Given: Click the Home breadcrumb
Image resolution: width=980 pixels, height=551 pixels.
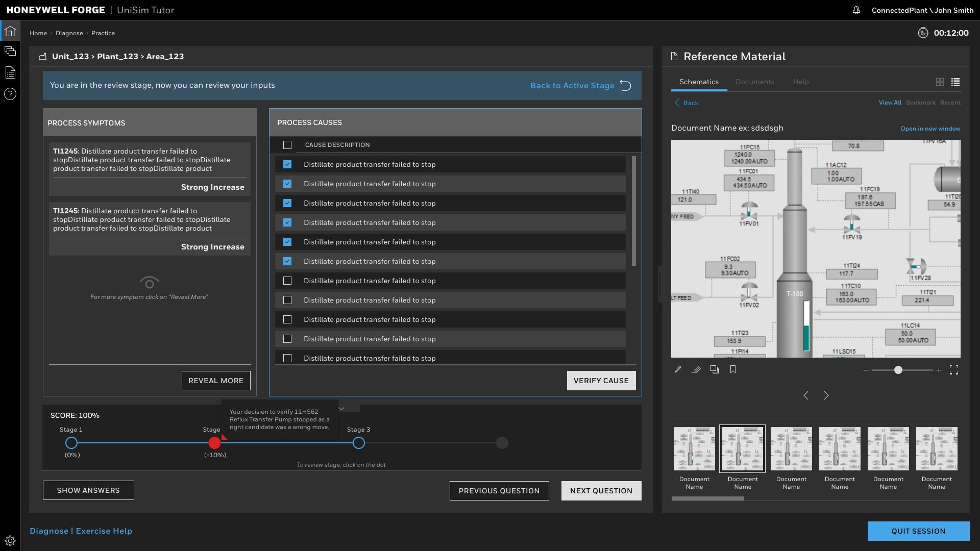Looking at the screenshot, I should point(38,33).
